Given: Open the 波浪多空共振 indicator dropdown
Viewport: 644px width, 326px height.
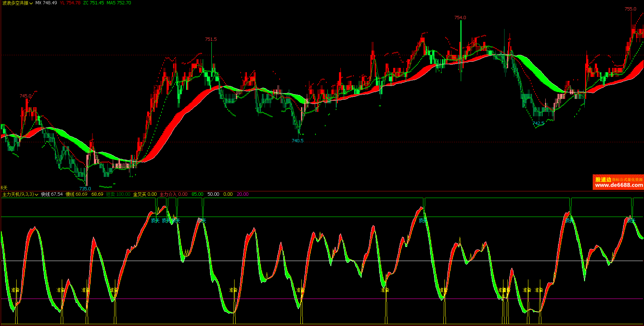Looking at the screenshot, I should (17, 3).
